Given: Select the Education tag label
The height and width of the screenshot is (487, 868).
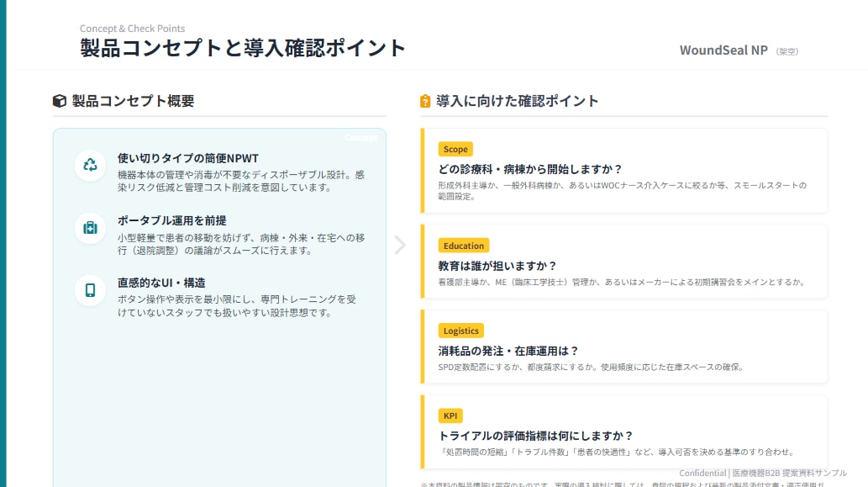Looking at the screenshot, I should [463, 246].
